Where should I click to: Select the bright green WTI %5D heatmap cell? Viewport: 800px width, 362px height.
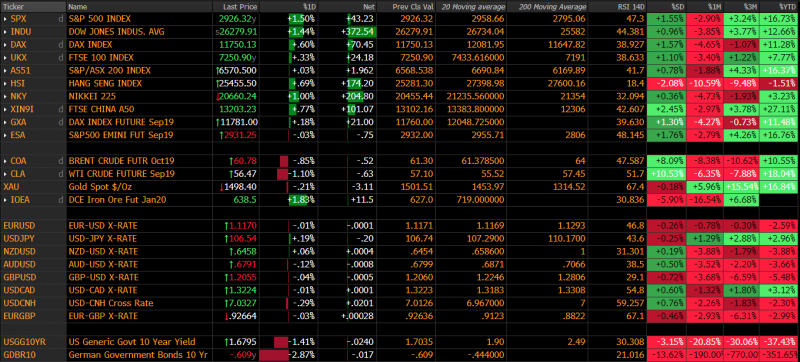pos(666,174)
